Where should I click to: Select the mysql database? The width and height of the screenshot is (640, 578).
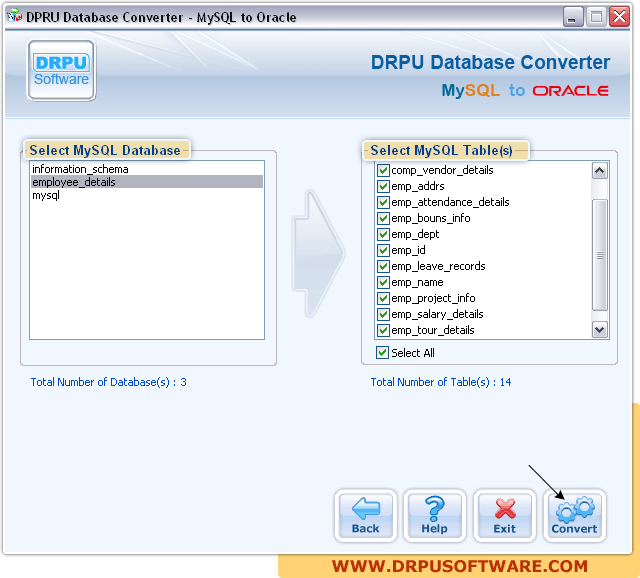click(147, 195)
